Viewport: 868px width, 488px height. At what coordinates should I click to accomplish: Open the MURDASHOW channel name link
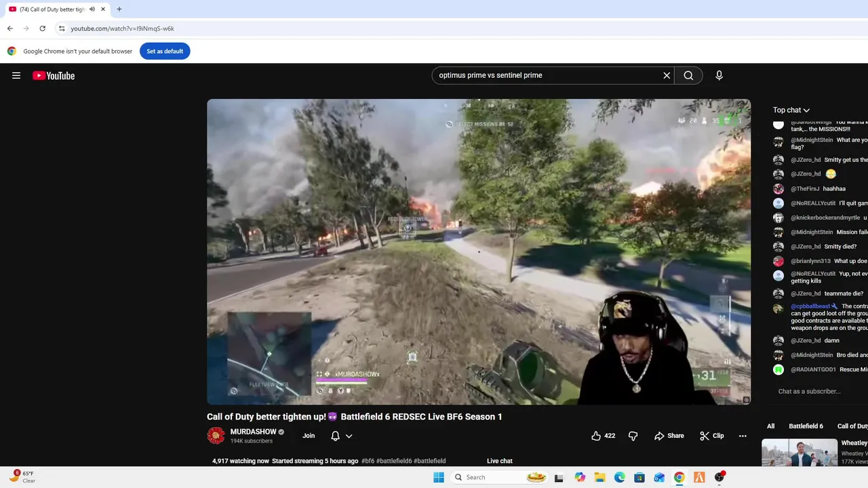click(253, 432)
